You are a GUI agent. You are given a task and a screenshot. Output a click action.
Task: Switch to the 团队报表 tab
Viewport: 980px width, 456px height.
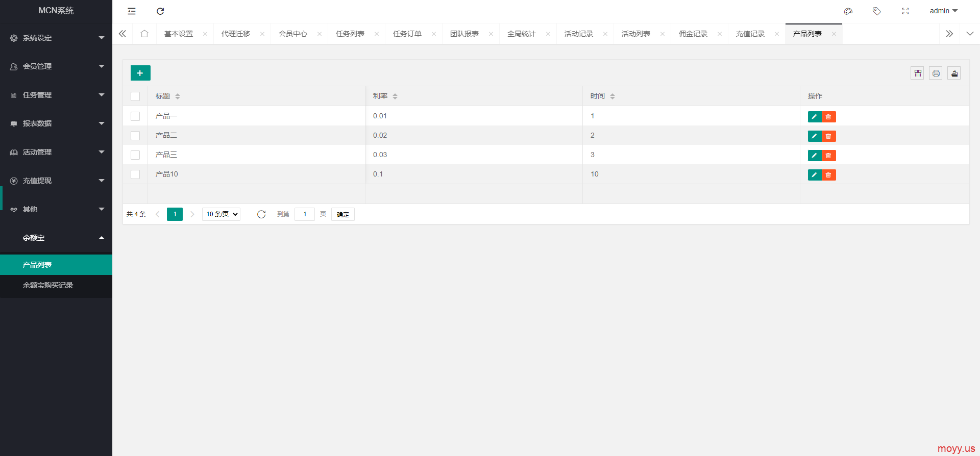pyautogui.click(x=464, y=34)
